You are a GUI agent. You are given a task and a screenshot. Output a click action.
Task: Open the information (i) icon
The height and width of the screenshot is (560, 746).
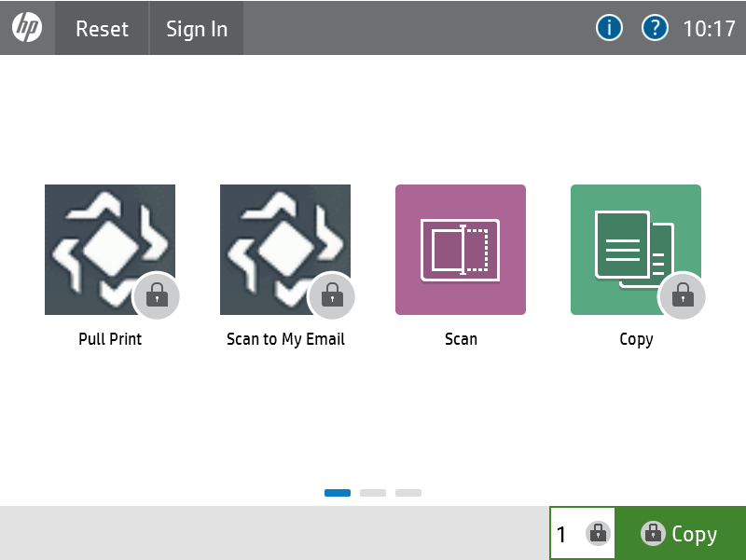(609, 28)
